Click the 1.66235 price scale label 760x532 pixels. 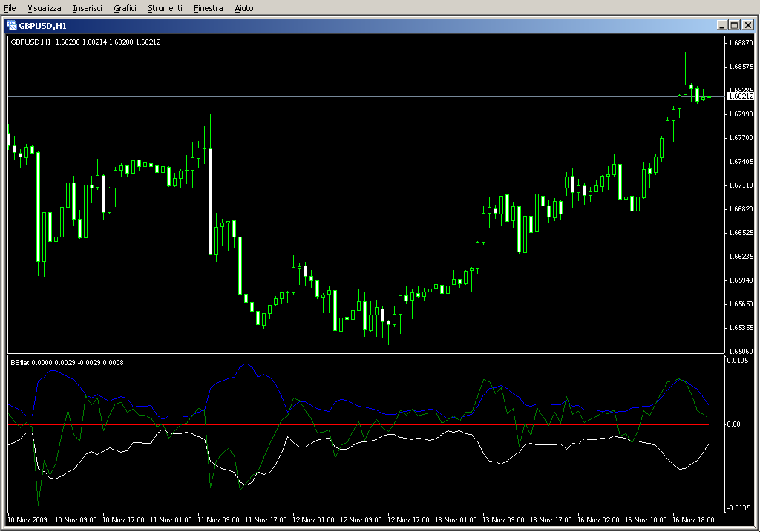coord(741,256)
